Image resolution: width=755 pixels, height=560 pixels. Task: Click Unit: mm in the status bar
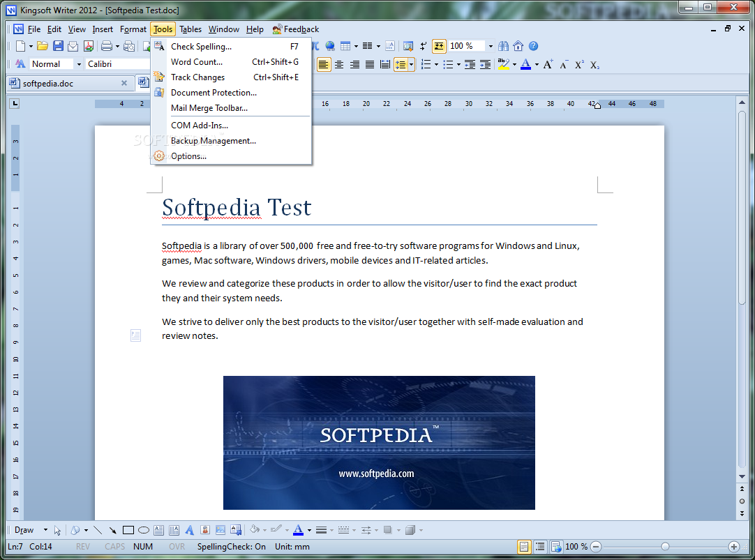coord(292,547)
